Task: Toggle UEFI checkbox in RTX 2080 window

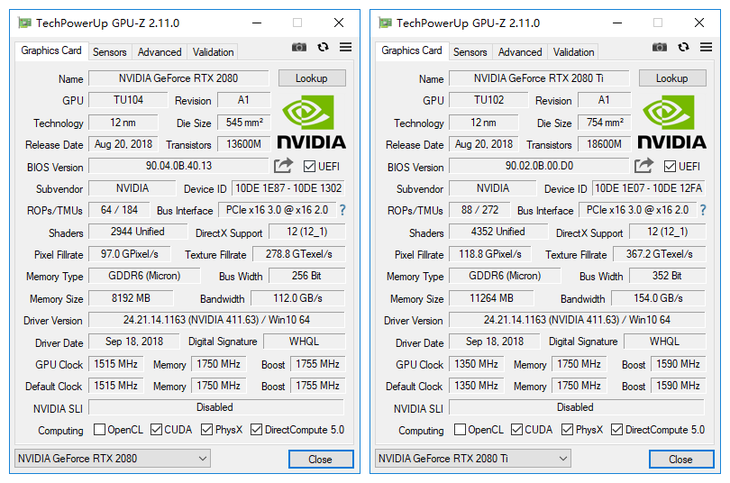Action: click(309, 166)
